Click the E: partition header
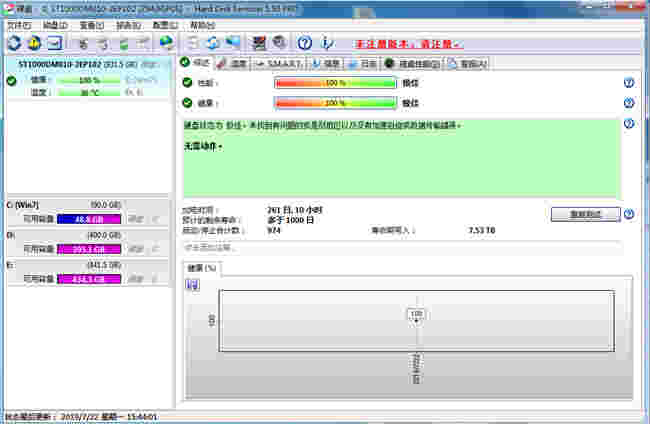Screen dimensions: 650x424 pos(87,265)
